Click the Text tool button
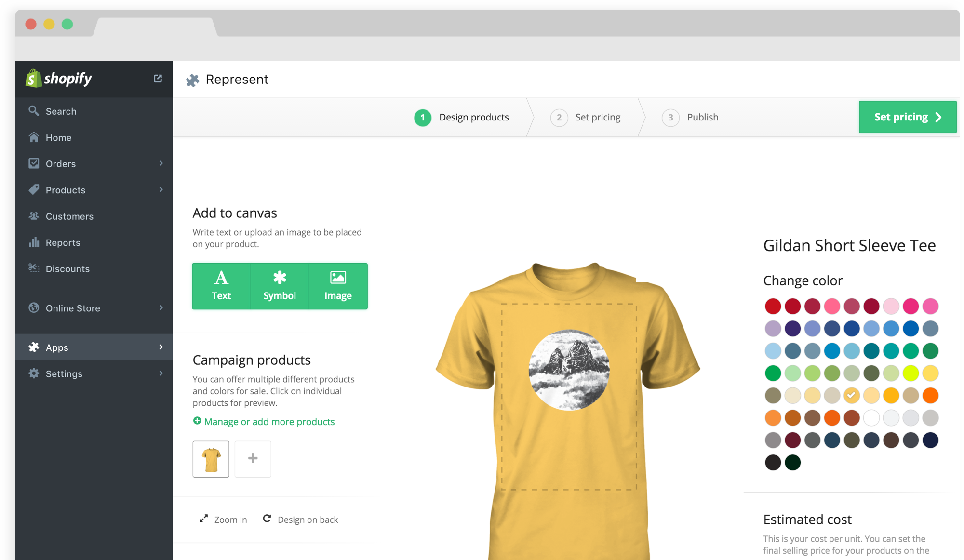The width and height of the screenshot is (964, 560). pos(221,286)
